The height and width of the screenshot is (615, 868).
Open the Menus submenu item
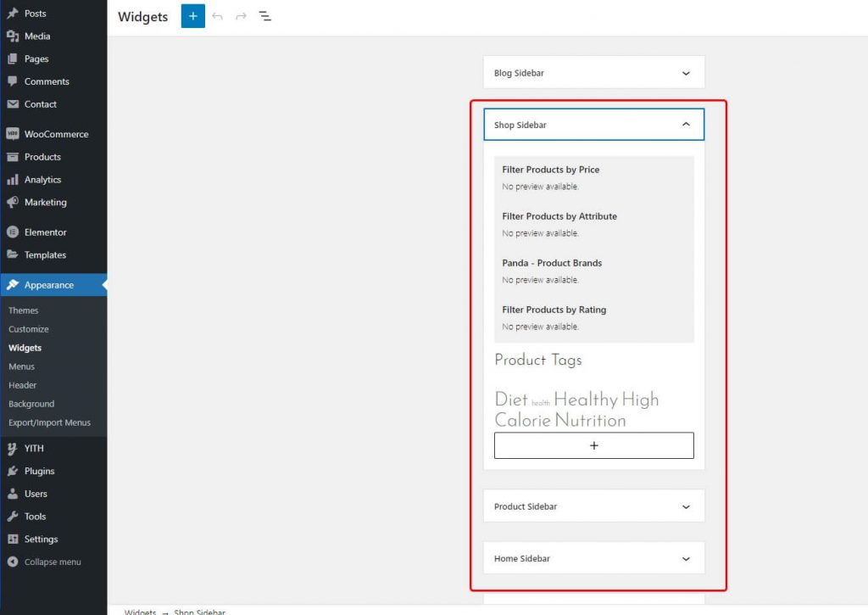(x=22, y=366)
